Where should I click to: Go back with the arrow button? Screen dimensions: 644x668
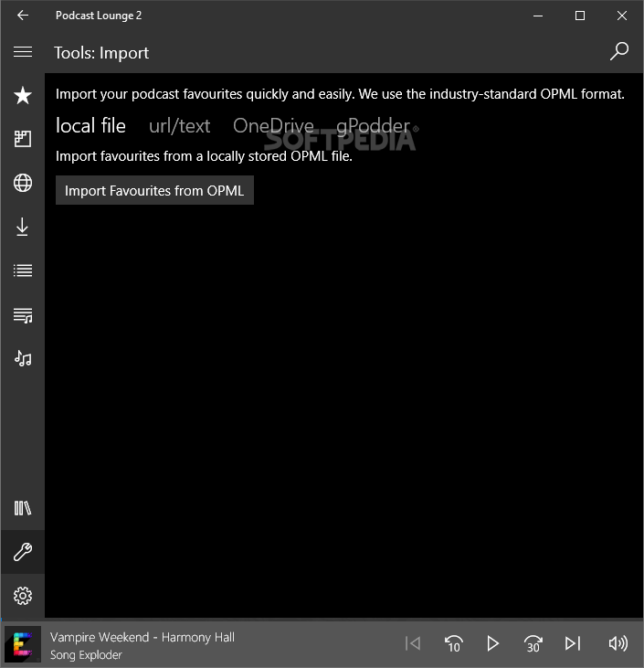pyautogui.click(x=23, y=16)
